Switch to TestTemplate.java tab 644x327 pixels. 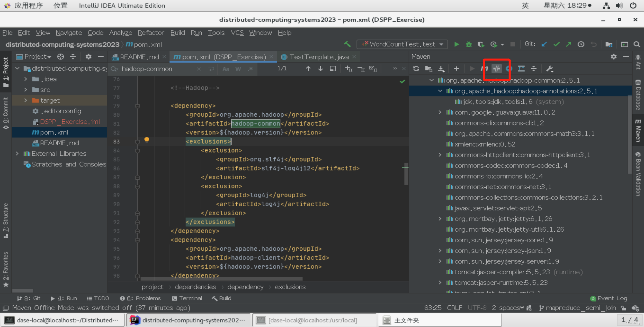(319, 57)
